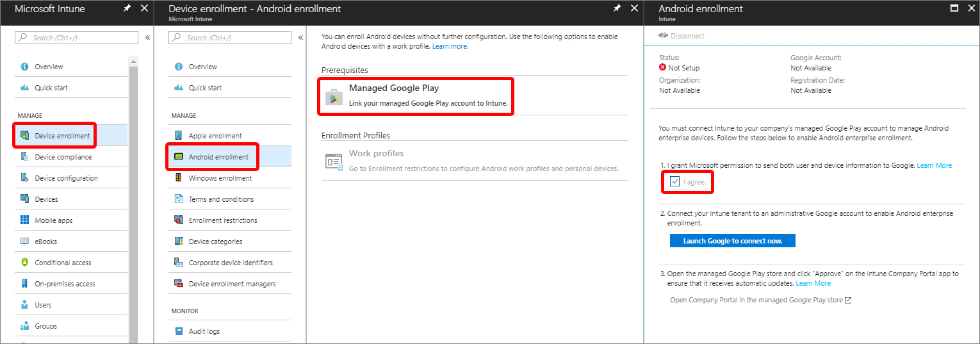The image size is (980, 344).
Task: Open Learn more link in enrollment description
Action: pos(450,46)
